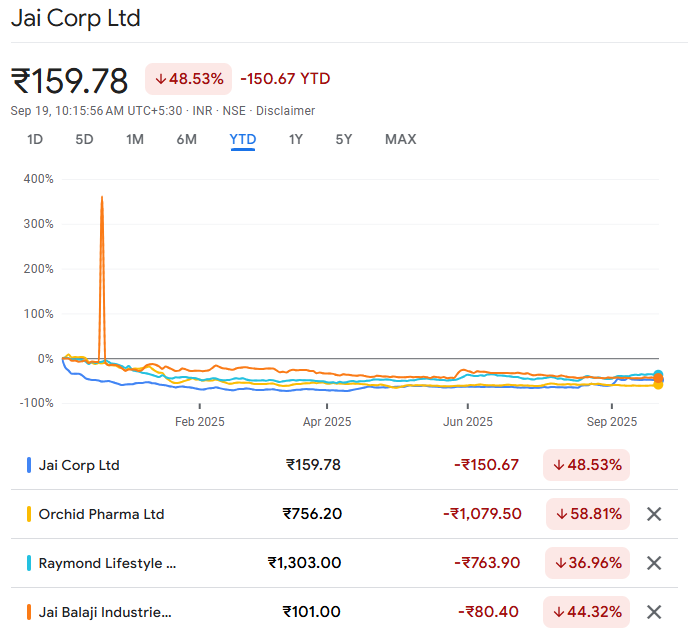Open the Jai Corp Ltd comparison row
Image resolution: width=688 pixels, height=633 pixels.
(x=344, y=465)
